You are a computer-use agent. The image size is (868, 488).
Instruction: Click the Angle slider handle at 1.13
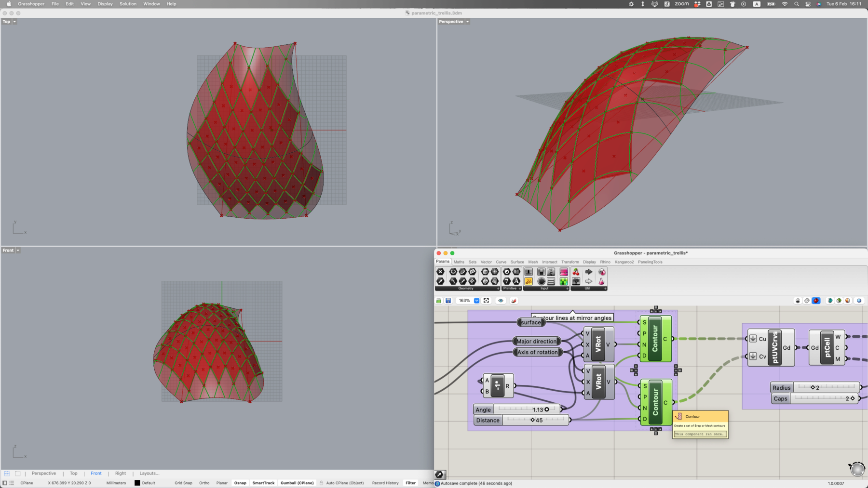[x=547, y=409]
